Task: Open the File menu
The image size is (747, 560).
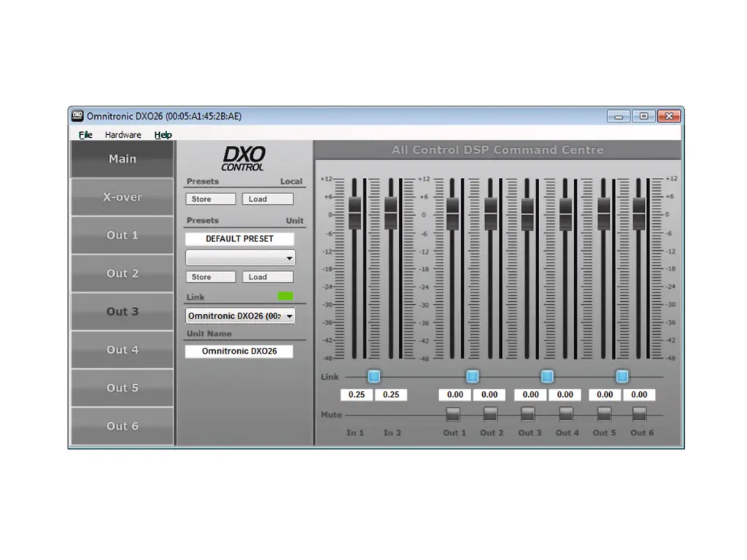Action: click(85, 135)
